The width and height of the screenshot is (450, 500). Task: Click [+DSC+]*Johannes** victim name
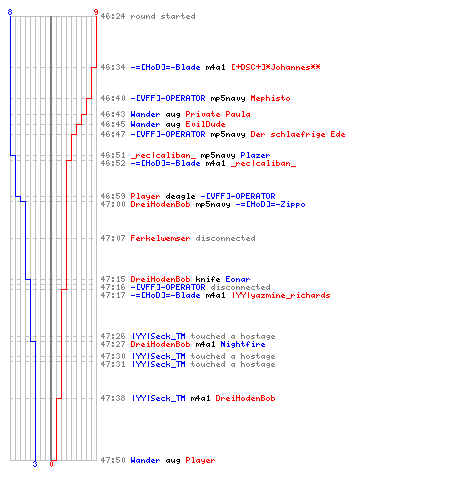click(x=276, y=67)
